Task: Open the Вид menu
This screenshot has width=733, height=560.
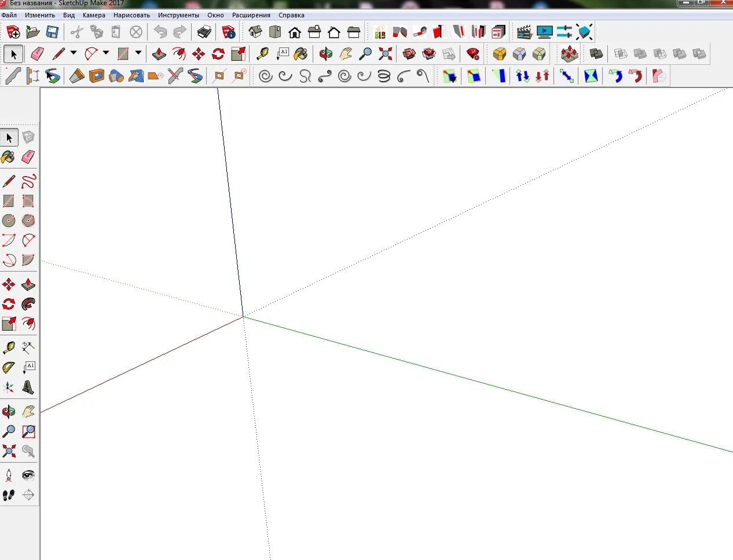Action: click(69, 15)
